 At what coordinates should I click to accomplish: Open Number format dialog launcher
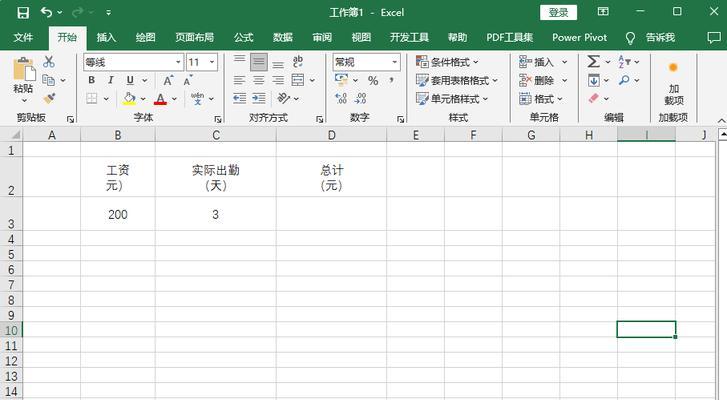(x=401, y=120)
